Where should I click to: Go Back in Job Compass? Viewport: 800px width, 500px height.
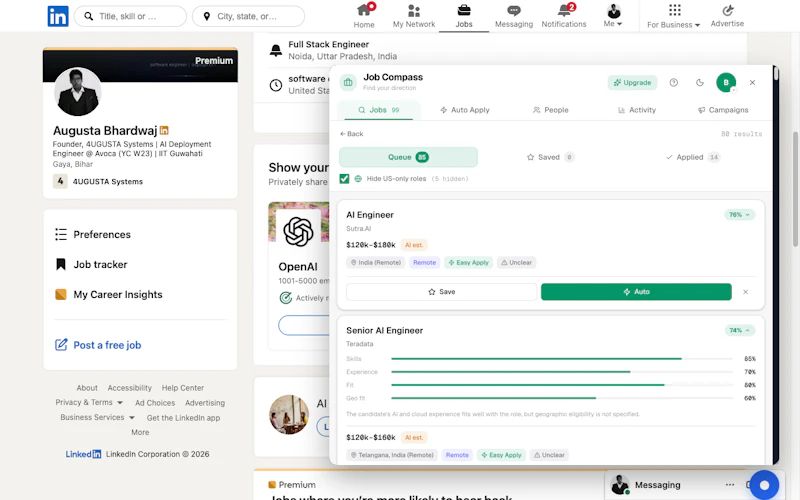click(x=352, y=134)
